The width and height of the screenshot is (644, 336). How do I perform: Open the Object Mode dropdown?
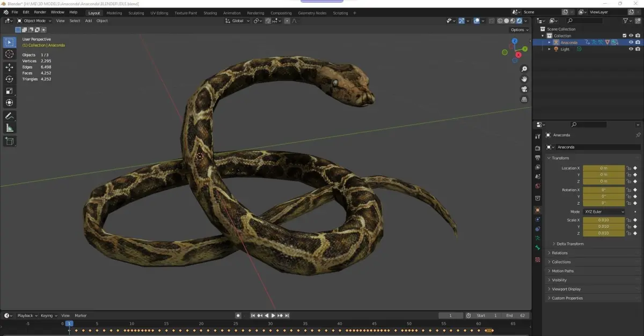click(34, 21)
